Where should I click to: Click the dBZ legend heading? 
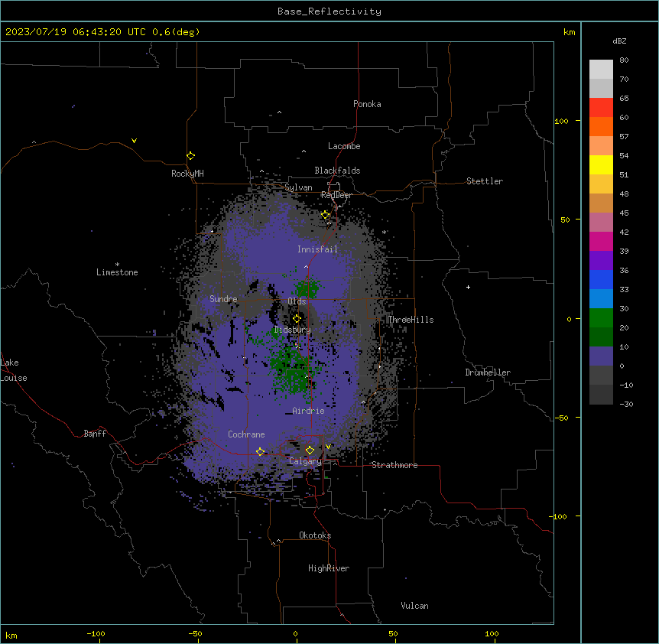coord(619,41)
